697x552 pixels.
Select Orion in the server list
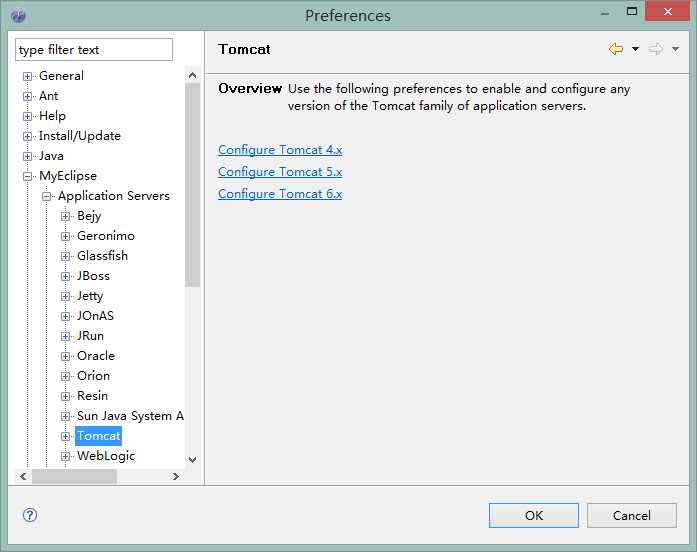(93, 376)
